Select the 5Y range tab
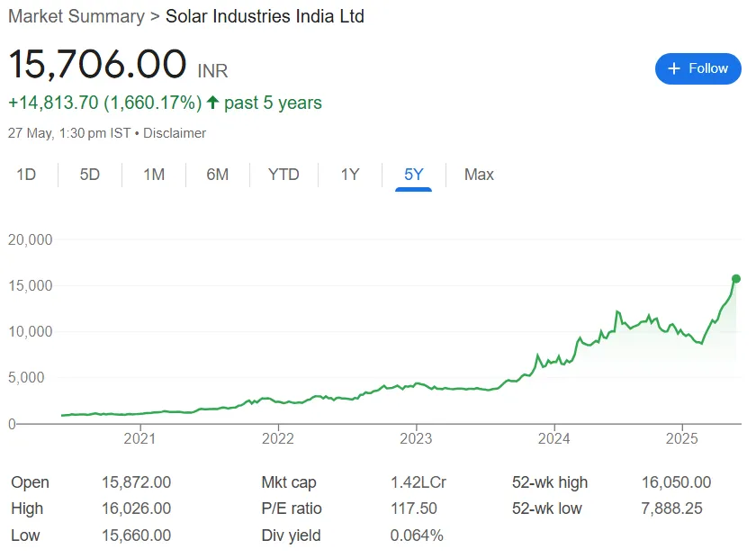This screenshot has width=756, height=558. click(x=414, y=174)
